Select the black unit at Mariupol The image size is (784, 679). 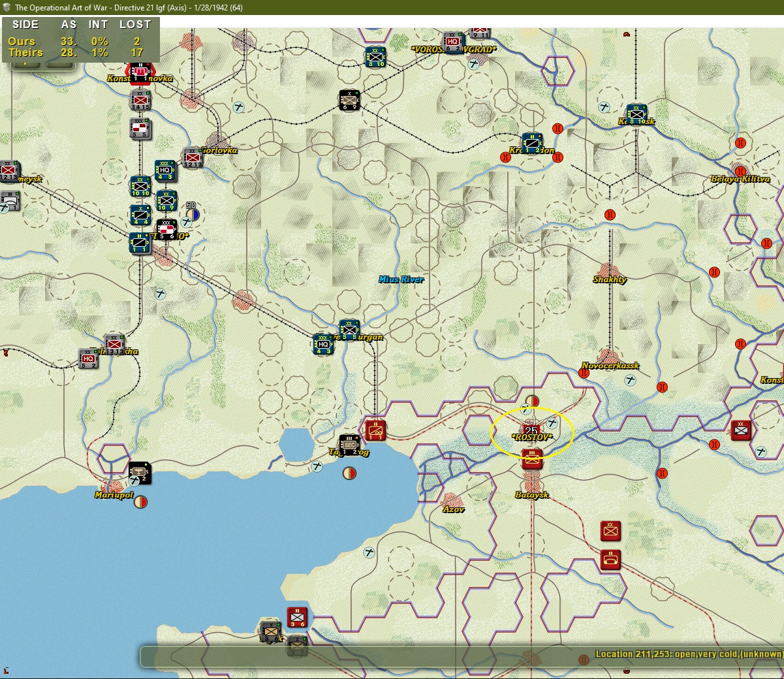(x=140, y=473)
